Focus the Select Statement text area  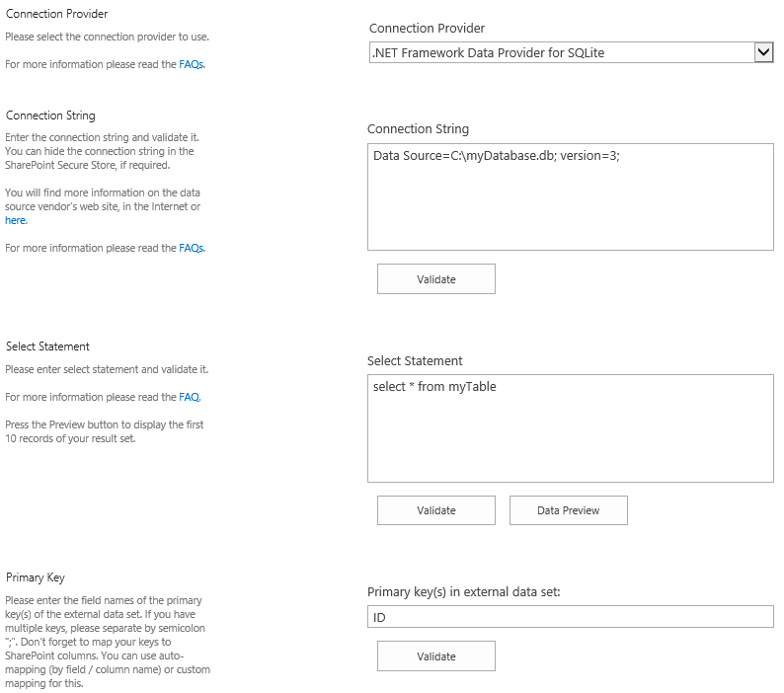click(x=570, y=427)
